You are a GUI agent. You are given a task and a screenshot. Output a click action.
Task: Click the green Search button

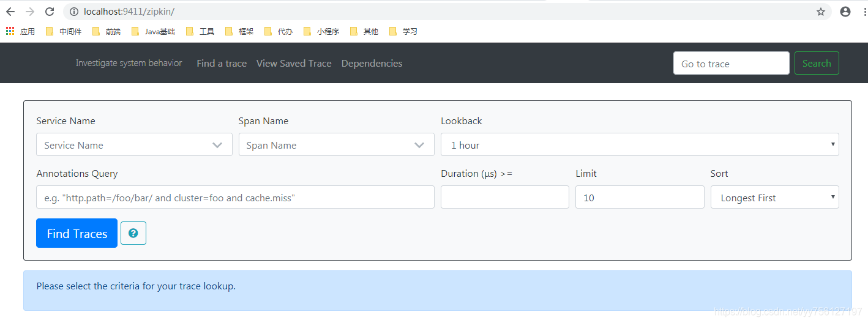pyautogui.click(x=817, y=63)
